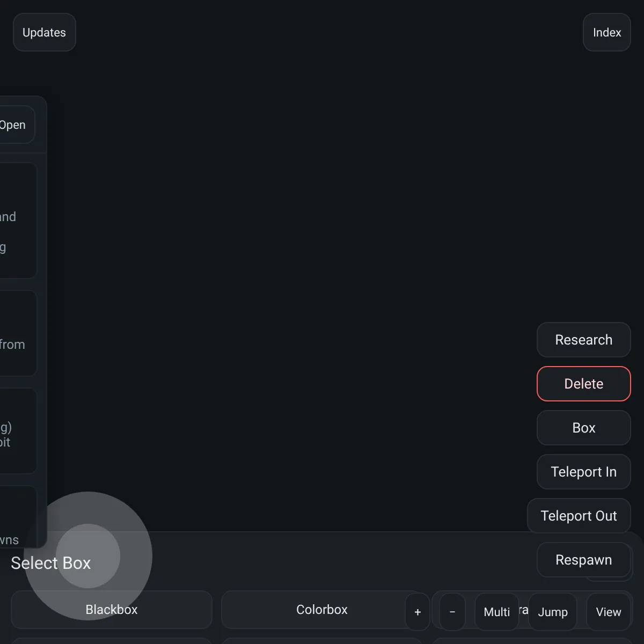The width and height of the screenshot is (644, 644).
Task: Choose the Colorbox option
Action: point(321,610)
